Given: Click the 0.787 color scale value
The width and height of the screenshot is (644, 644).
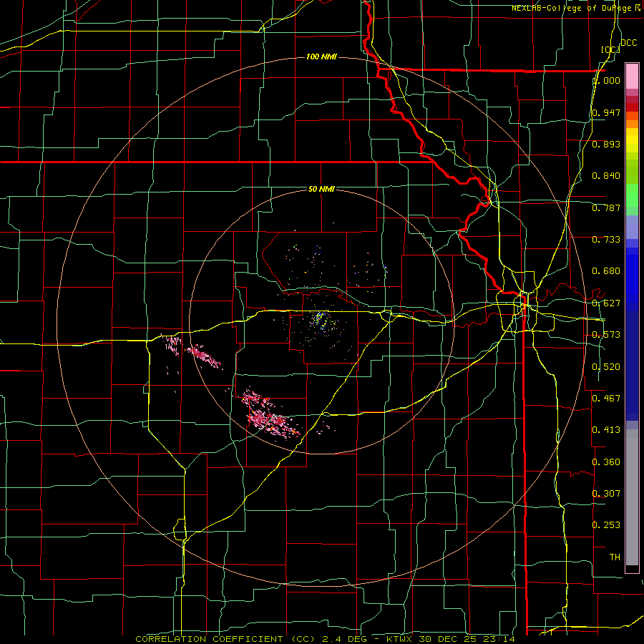Looking at the screenshot, I should (x=606, y=208).
